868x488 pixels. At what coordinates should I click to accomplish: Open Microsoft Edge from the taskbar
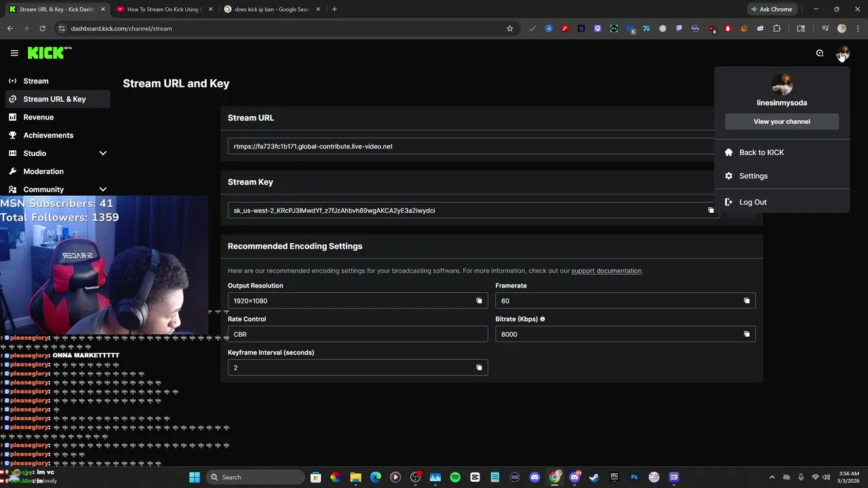pyautogui.click(x=376, y=477)
